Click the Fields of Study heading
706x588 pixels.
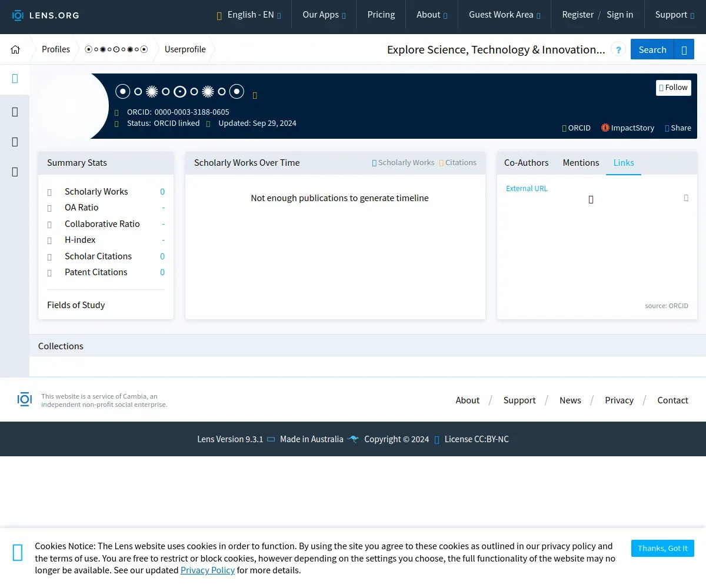pos(76,305)
